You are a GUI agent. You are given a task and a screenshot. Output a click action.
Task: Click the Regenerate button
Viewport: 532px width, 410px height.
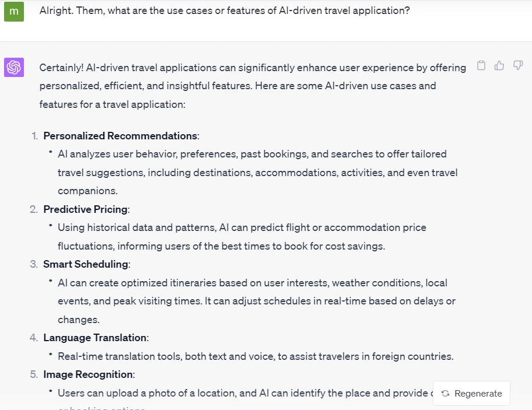click(x=471, y=394)
